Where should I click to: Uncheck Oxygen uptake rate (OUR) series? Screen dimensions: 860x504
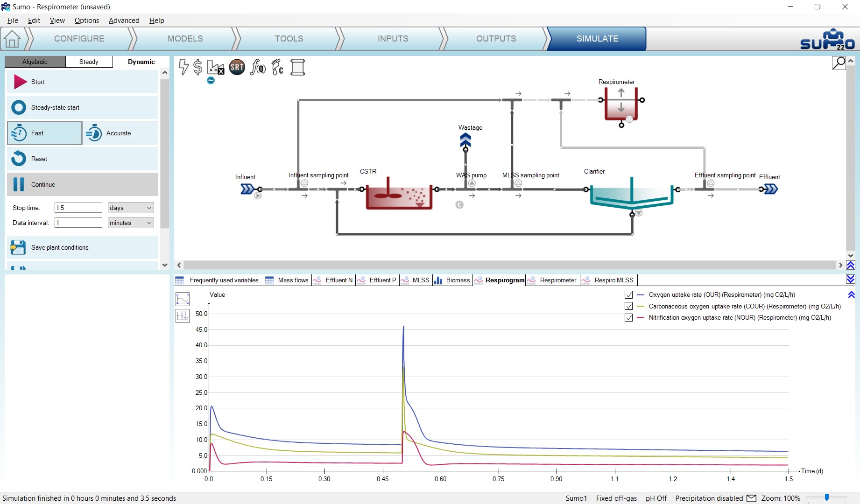coord(628,295)
